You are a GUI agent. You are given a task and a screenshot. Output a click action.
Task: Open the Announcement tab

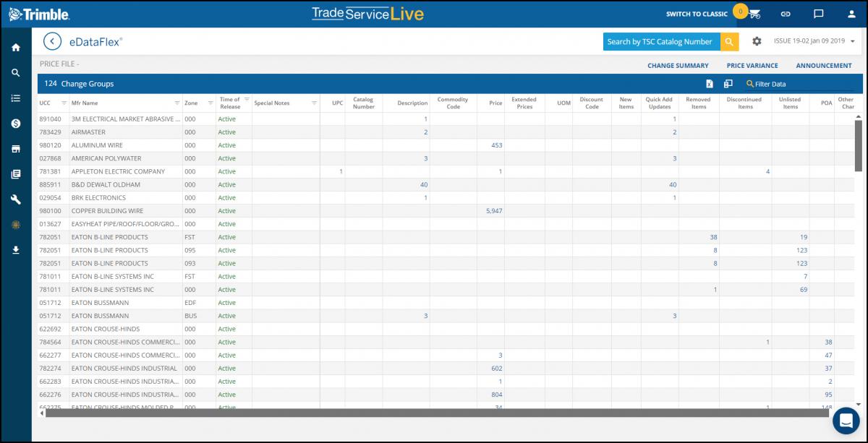click(x=824, y=66)
